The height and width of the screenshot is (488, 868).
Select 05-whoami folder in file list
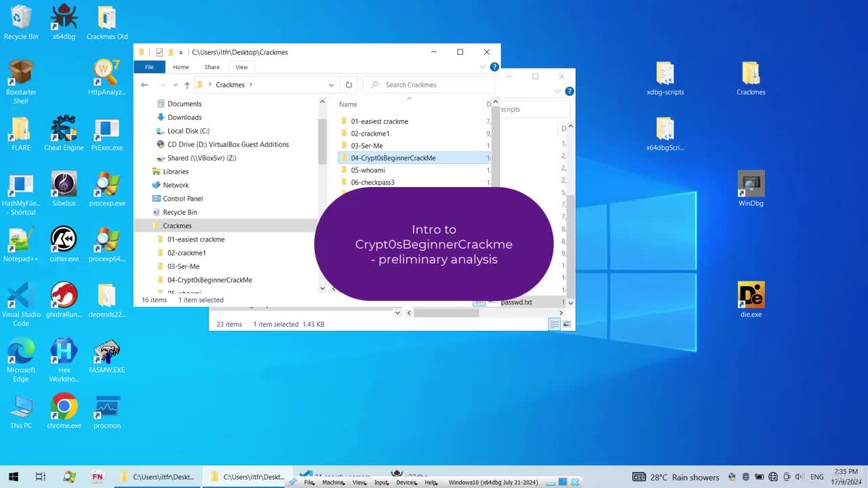point(368,170)
